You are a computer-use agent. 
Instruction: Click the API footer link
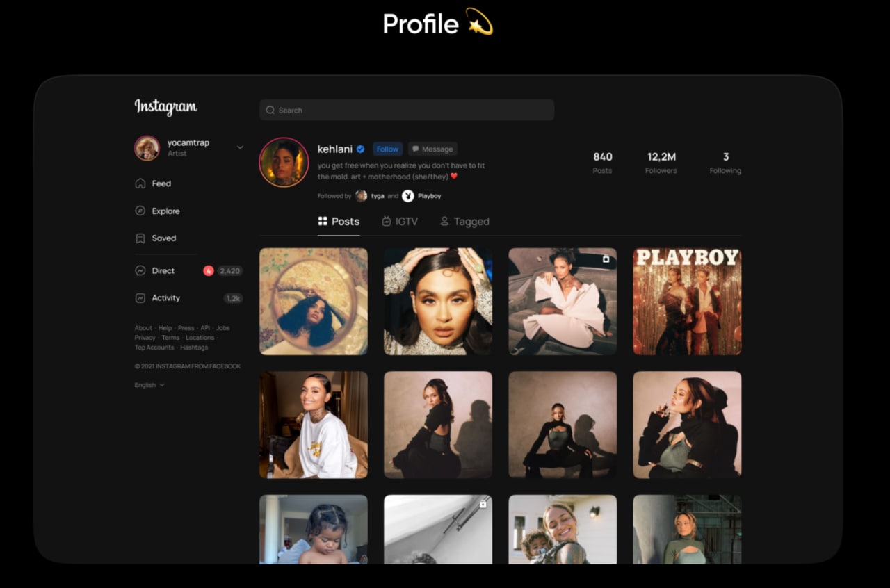(x=205, y=328)
